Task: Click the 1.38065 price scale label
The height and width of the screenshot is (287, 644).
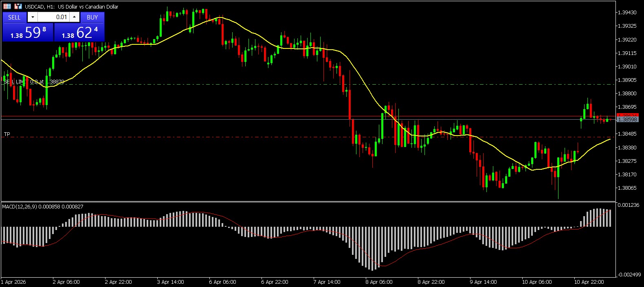Action: pyautogui.click(x=627, y=188)
